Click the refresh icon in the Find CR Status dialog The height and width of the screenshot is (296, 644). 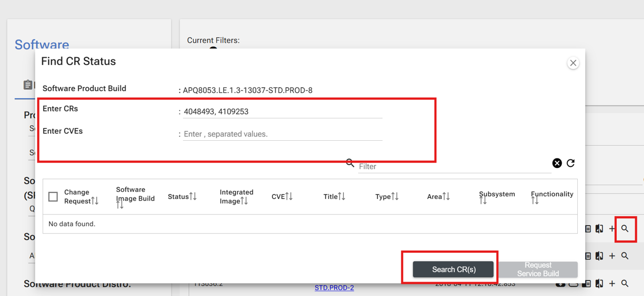tap(571, 163)
